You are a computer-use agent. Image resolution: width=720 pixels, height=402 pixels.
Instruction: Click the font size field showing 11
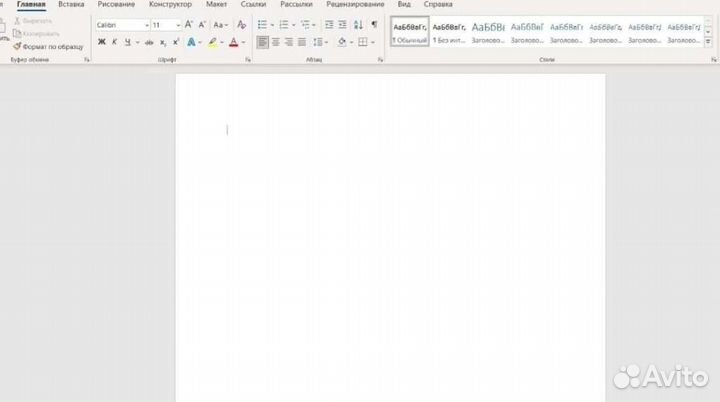coord(163,25)
